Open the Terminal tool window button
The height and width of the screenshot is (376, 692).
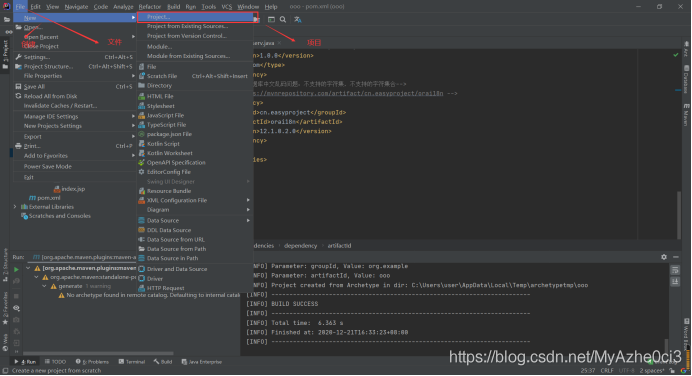132,362
